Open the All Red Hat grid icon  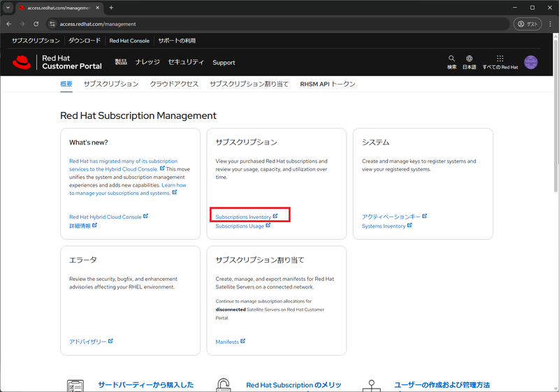500,59
